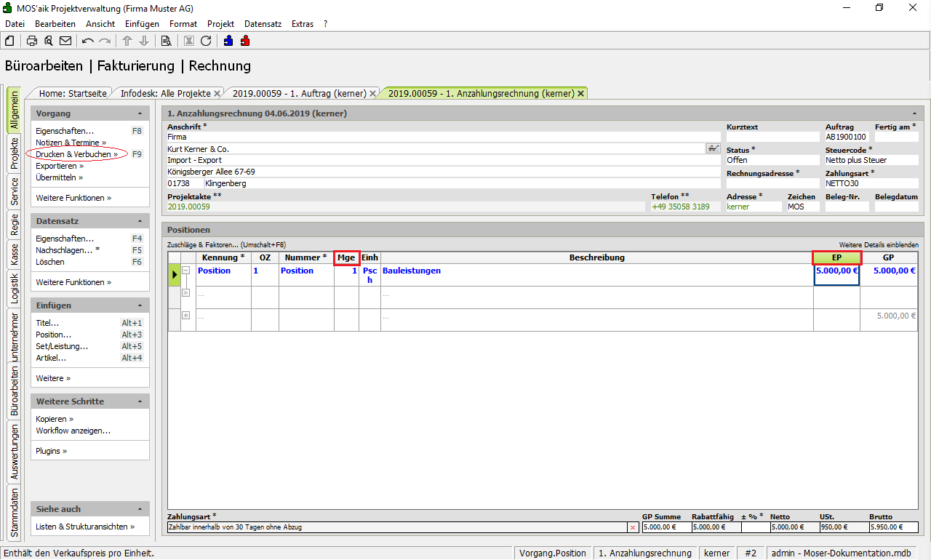Click the undo arrow icon
931x560 pixels.
[88, 41]
